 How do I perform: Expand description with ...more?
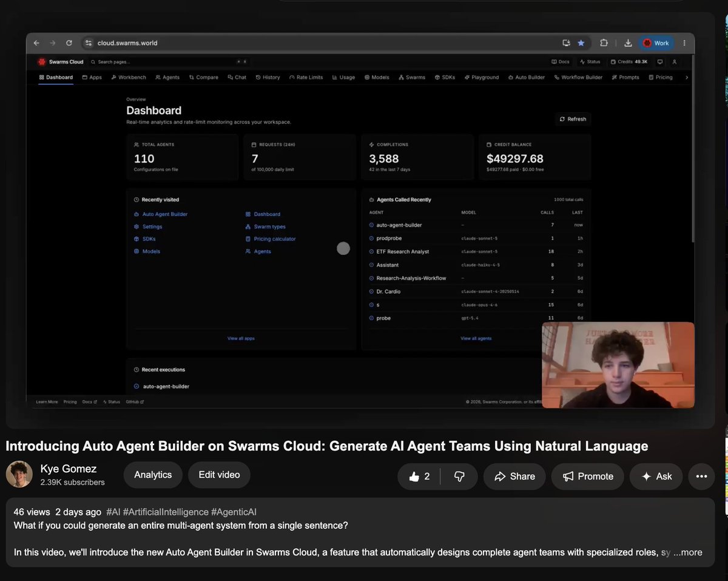click(x=687, y=552)
